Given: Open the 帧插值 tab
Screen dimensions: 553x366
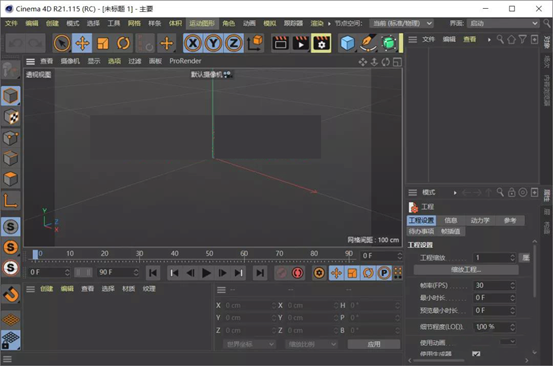Looking at the screenshot, I should (450, 231).
